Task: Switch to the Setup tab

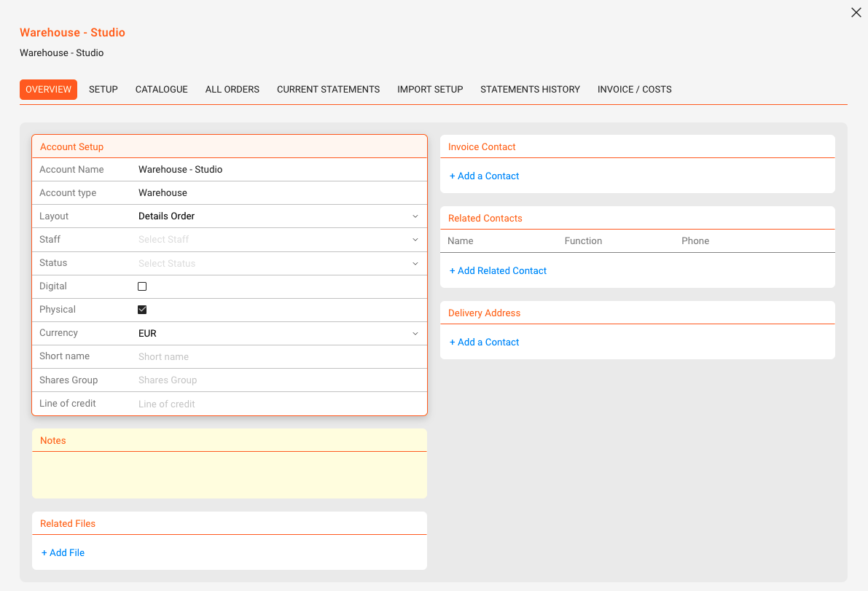Action: coord(103,90)
